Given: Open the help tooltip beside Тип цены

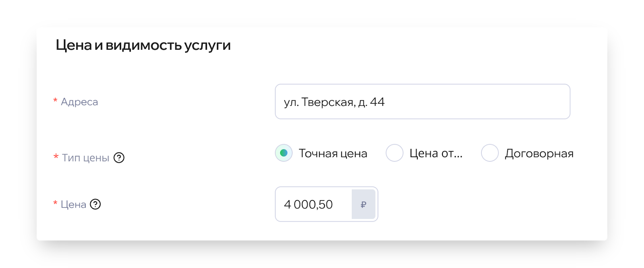Looking at the screenshot, I should coord(119,158).
